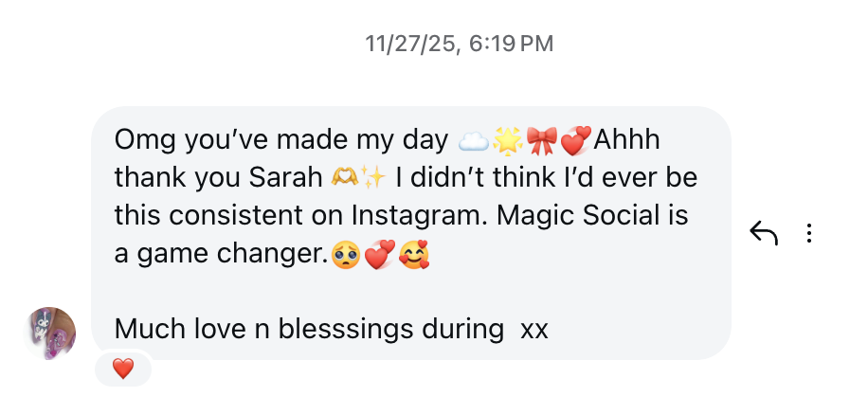Screen dimensions: 868x415
Task: Click the cloud emoji in the message
Action: pyautogui.click(x=473, y=141)
